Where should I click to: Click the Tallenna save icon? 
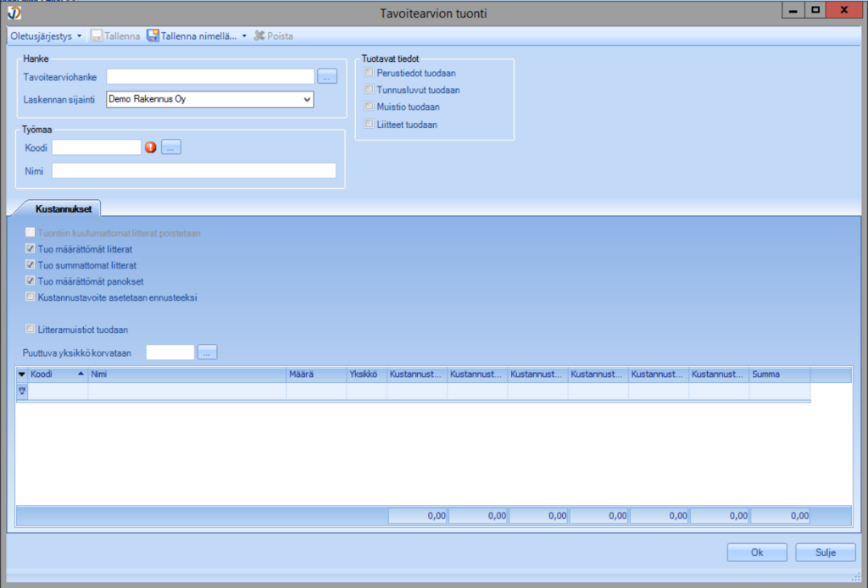tap(97, 36)
